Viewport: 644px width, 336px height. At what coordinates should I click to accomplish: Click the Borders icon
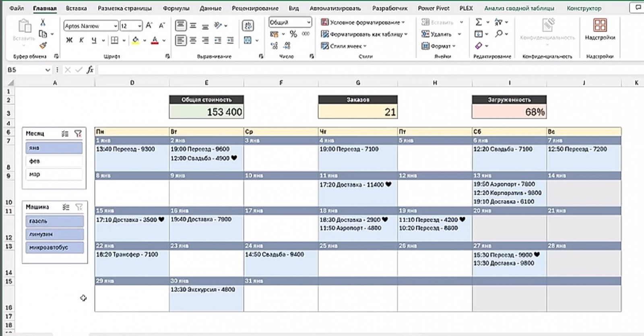coord(115,40)
